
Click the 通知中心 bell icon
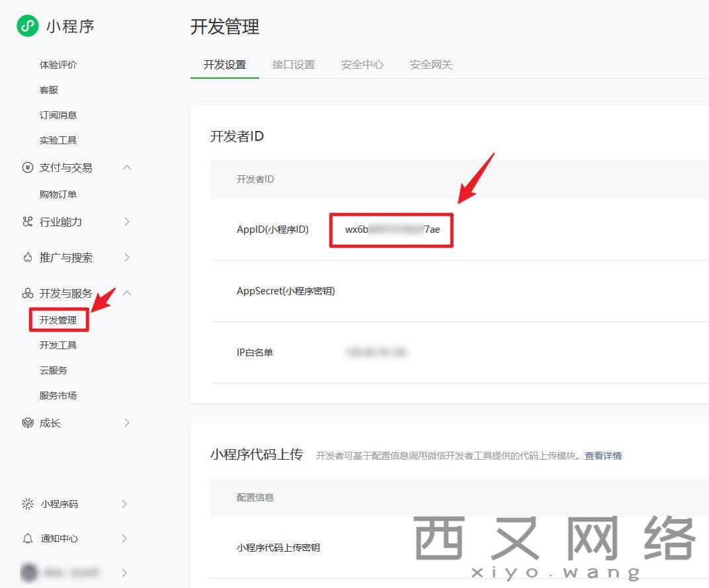click(x=28, y=538)
